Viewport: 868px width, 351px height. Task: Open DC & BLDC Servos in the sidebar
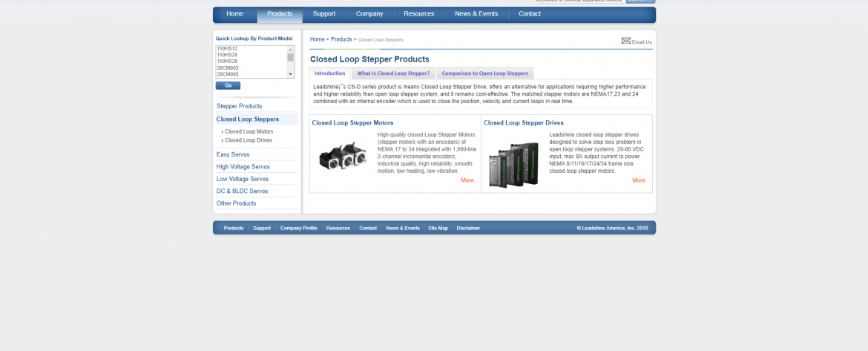click(242, 191)
